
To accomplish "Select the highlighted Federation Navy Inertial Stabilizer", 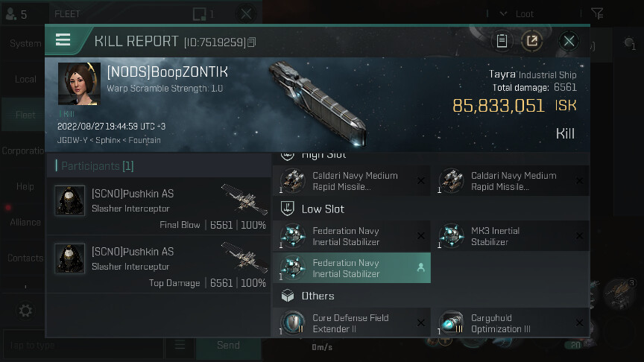I will [352, 268].
